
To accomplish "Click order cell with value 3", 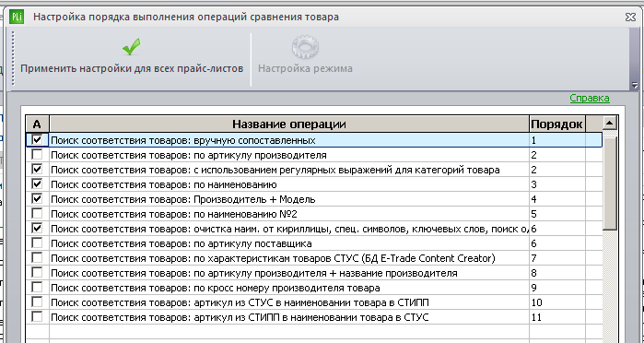I will coord(556,184).
